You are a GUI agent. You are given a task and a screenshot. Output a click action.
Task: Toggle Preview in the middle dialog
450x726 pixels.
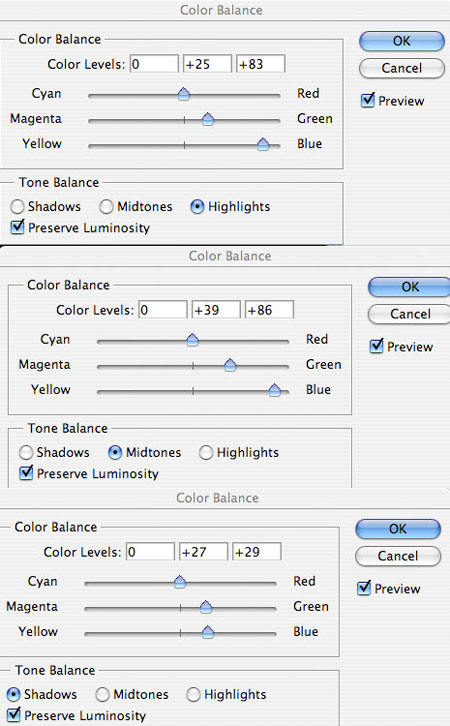click(376, 346)
